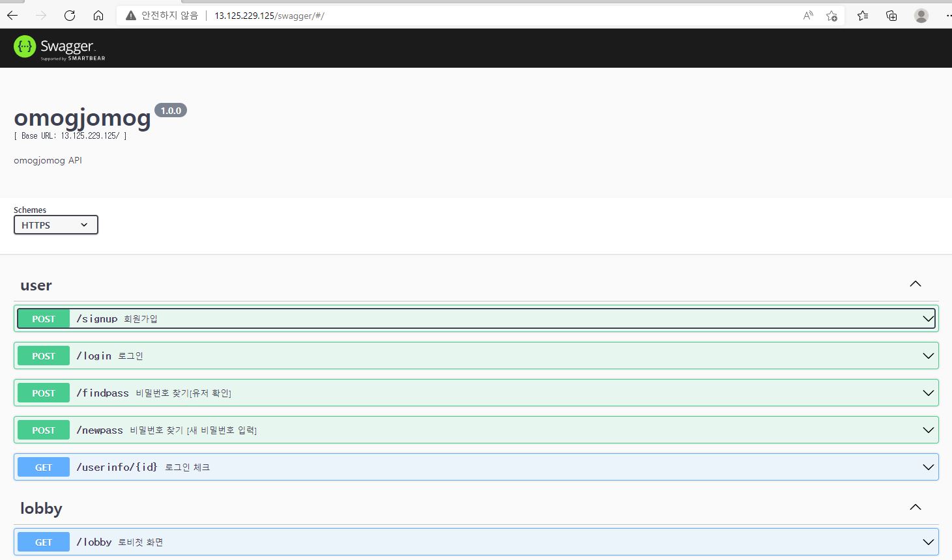Click the 안전하지 않음 security warning icon
The image size is (952, 560).
[x=129, y=15]
